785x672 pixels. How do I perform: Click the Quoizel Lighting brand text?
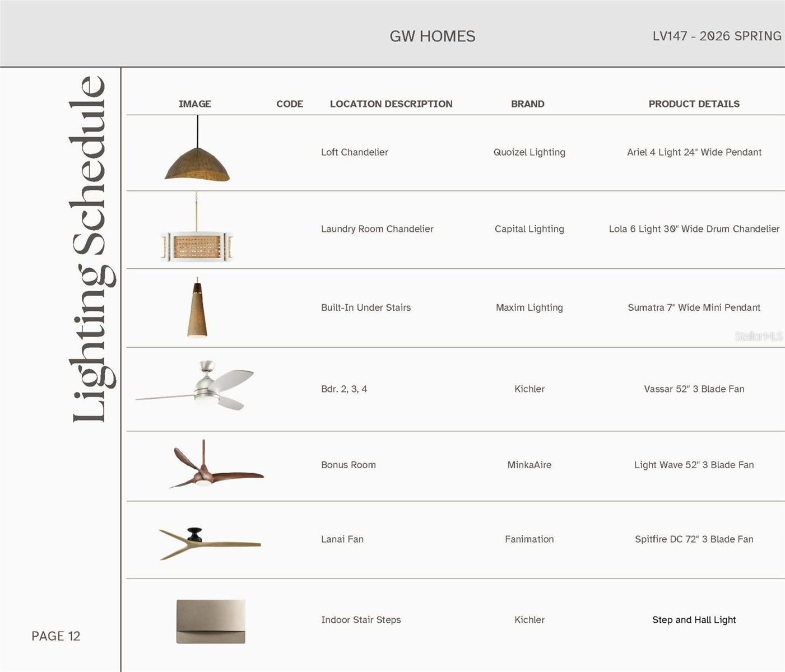click(x=529, y=152)
